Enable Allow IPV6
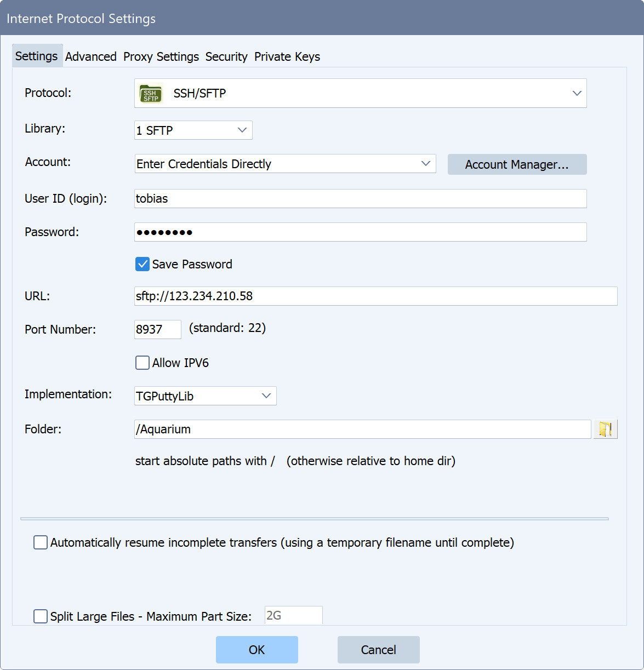The image size is (644, 670). [142, 362]
